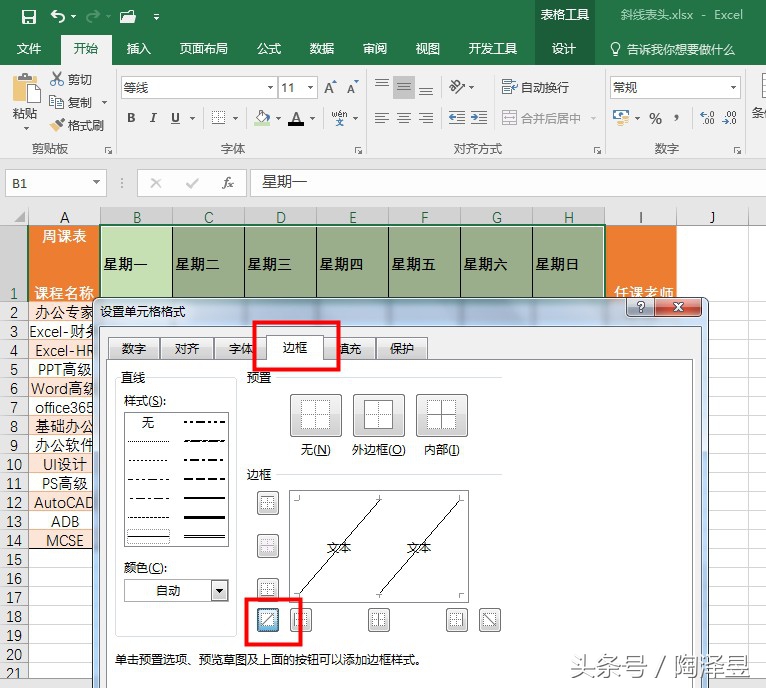
Task: Click the 合并后居中 merge button
Action: pos(542,118)
